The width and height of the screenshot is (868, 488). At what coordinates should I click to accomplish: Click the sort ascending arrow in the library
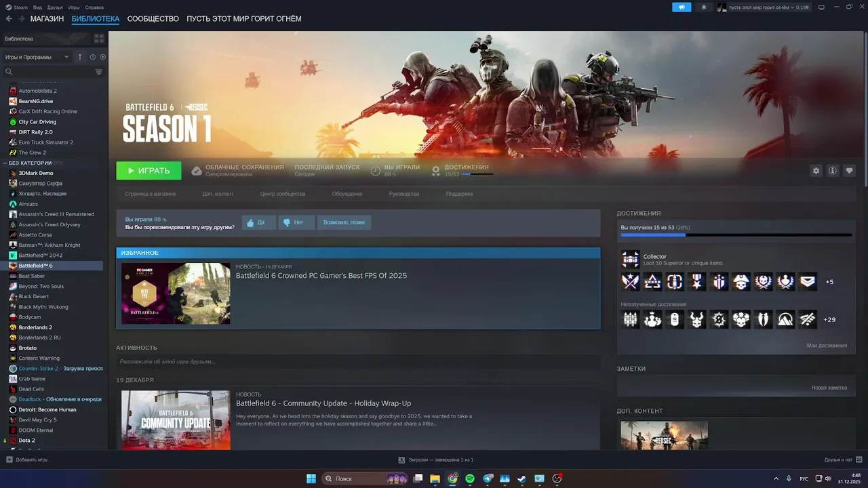coord(80,57)
